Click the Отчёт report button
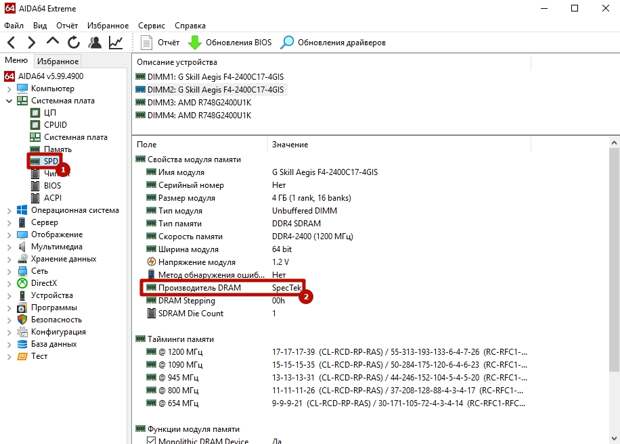The image size is (620, 444). coord(160,42)
